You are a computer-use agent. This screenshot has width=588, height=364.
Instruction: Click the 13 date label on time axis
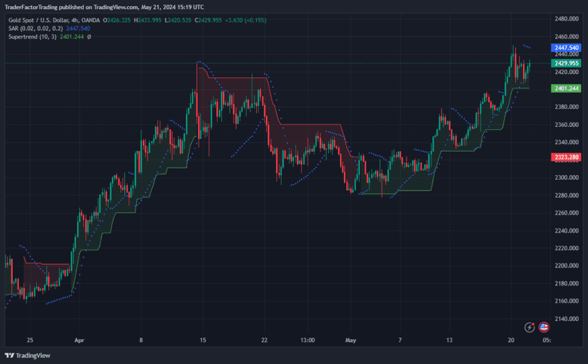pos(449,340)
